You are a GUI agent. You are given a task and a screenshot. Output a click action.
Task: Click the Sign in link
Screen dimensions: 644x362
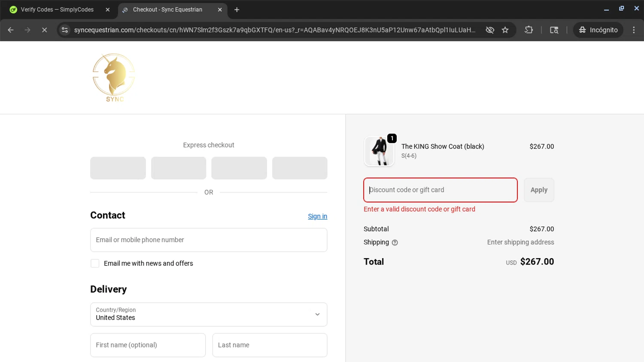[317, 216]
